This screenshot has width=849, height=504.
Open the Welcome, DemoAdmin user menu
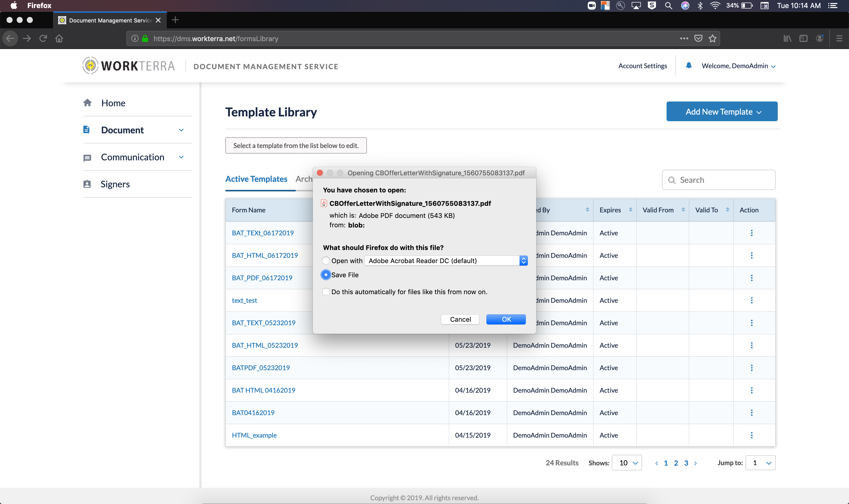pyautogui.click(x=738, y=66)
